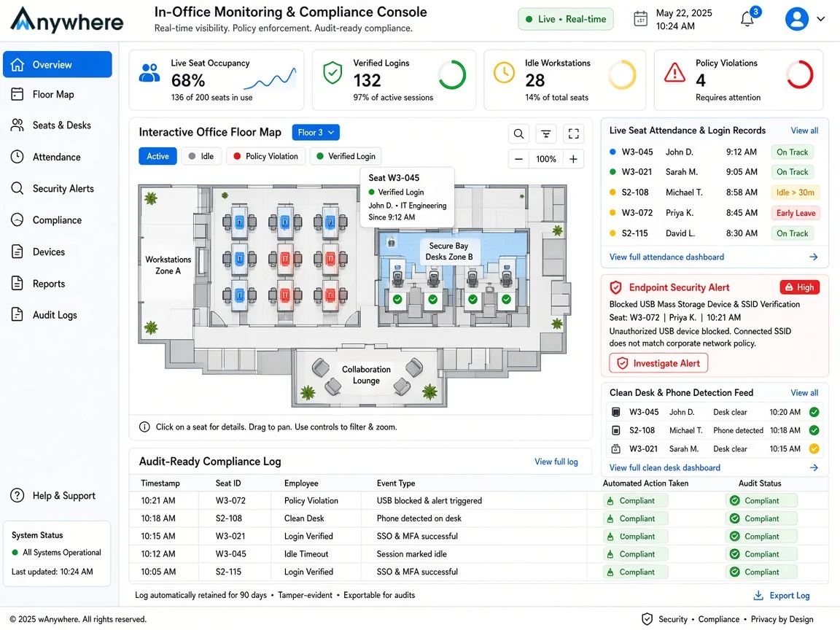Click the info icon below floor map
Screen dimensions: 840x630
pyautogui.click(x=144, y=427)
